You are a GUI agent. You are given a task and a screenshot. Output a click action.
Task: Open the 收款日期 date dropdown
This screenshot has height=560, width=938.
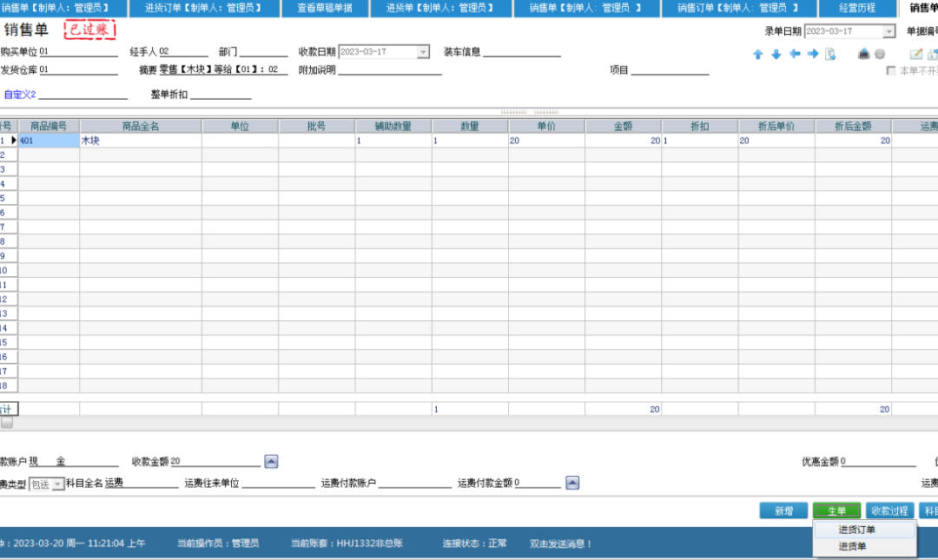click(423, 52)
